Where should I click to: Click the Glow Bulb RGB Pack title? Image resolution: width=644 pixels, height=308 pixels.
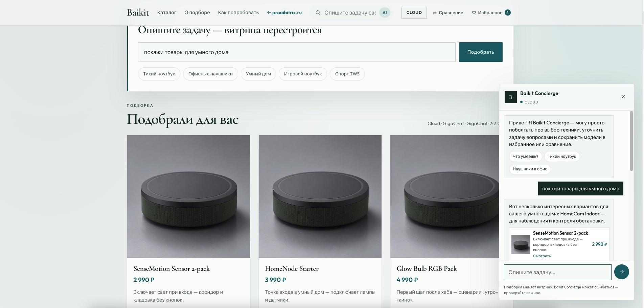pyautogui.click(x=427, y=269)
